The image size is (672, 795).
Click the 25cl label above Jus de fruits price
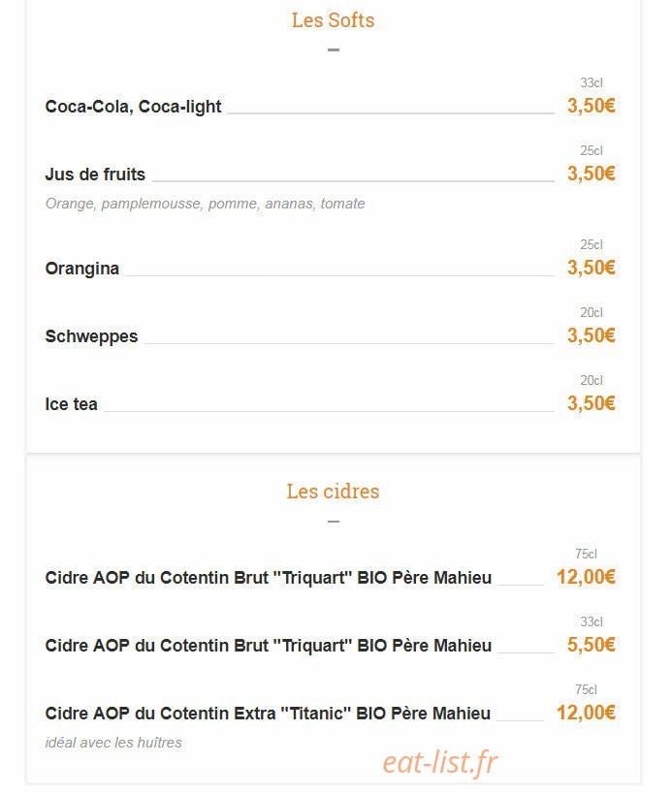tap(592, 150)
